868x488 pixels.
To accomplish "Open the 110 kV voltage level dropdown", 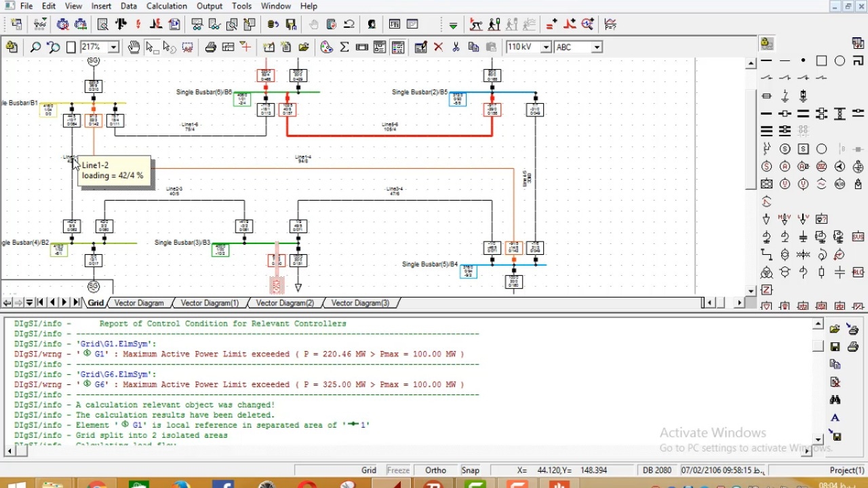I will 546,47.
